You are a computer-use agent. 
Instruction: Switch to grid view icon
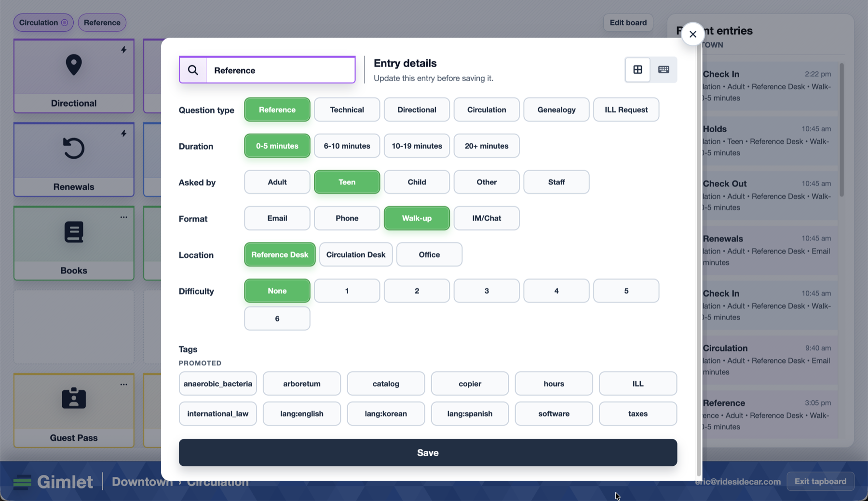click(x=637, y=70)
